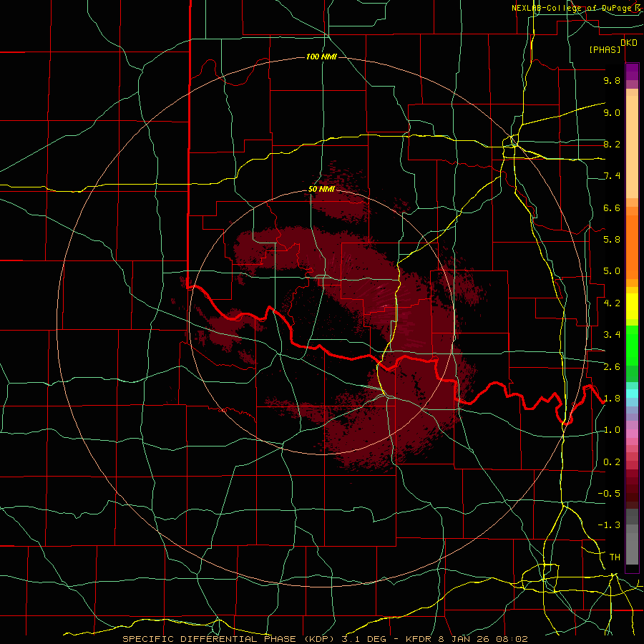Click the [PHAS] units label
The width and height of the screenshot is (644, 644).
tap(605, 50)
